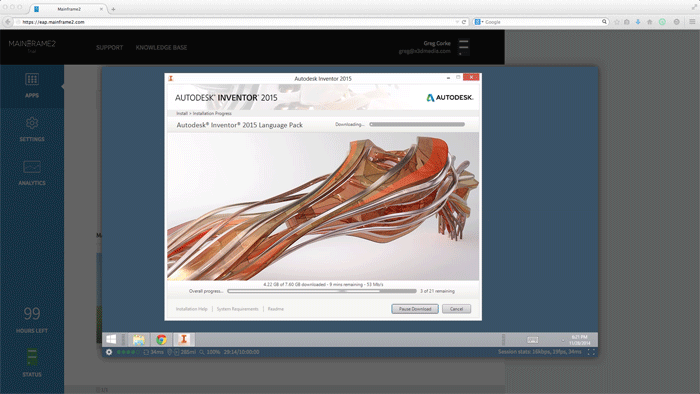Open the Firefox hamburger menu
The image size is (700, 394).
coord(692,21)
